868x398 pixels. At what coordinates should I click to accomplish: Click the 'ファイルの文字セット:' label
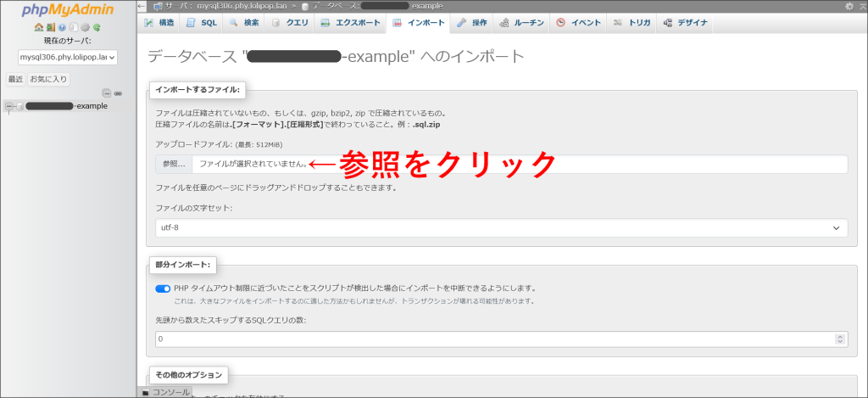pyautogui.click(x=194, y=208)
